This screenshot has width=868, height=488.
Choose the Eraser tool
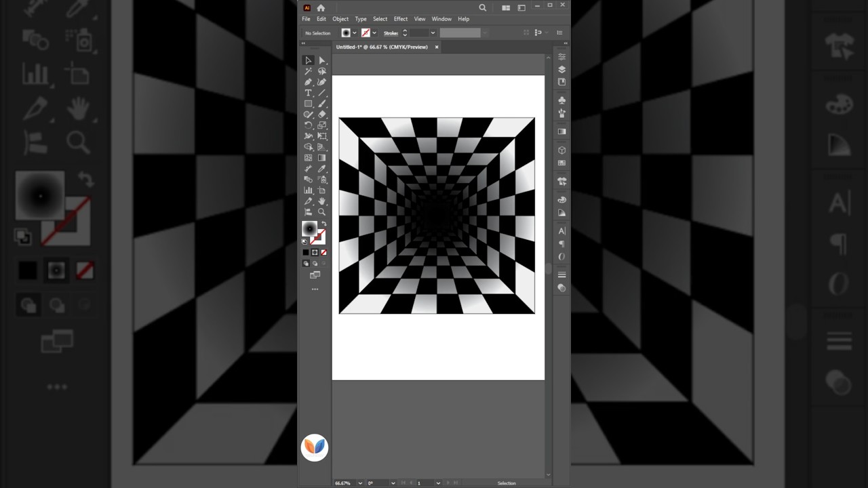point(322,115)
